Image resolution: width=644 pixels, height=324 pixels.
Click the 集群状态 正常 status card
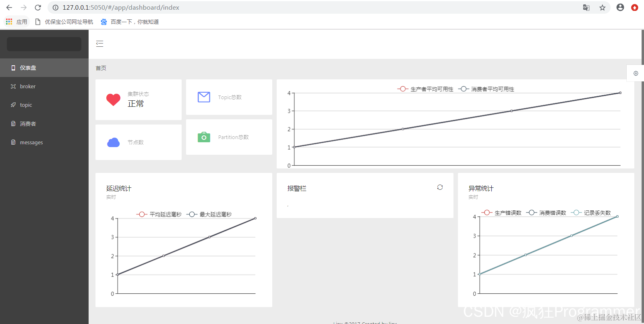pyautogui.click(x=139, y=100)
